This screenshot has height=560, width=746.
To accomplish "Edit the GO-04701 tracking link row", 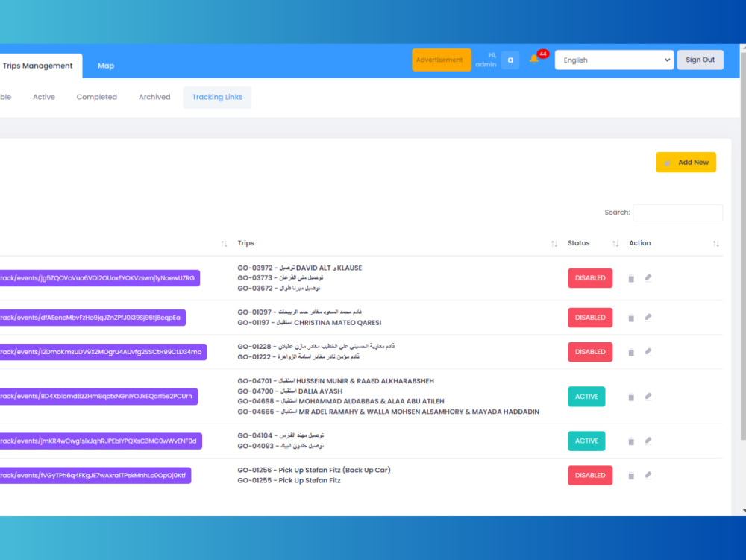I will click(648, 397).
